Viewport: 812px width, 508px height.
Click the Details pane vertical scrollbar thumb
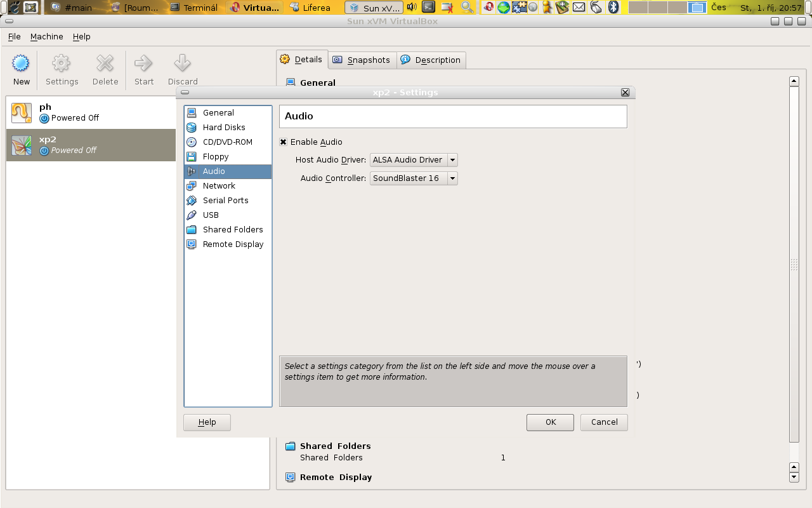794,264
